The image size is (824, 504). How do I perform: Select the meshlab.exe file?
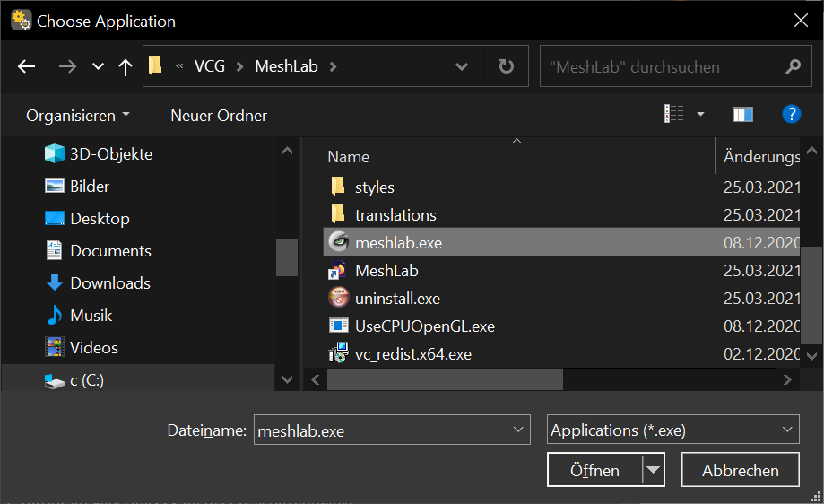(x=561, y=242)
